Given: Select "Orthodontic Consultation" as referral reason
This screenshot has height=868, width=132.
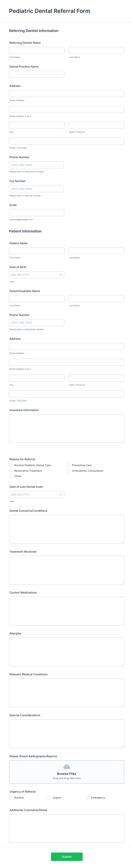Looking at the screenshot, I should (68, 471).
